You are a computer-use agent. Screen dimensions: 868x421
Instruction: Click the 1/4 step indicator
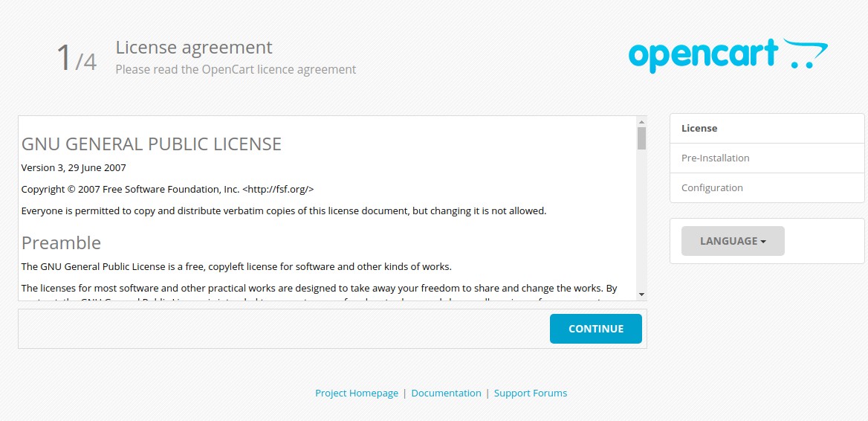(77, 57)
